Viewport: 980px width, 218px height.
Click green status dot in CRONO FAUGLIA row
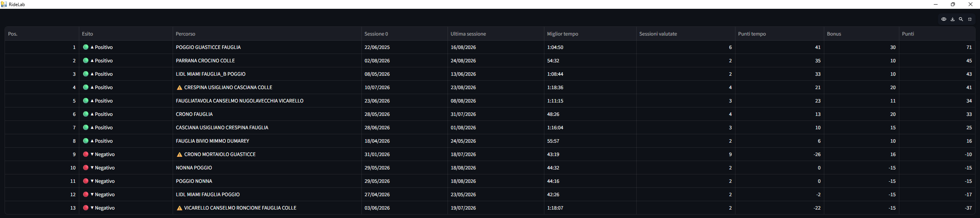(86, 114)
